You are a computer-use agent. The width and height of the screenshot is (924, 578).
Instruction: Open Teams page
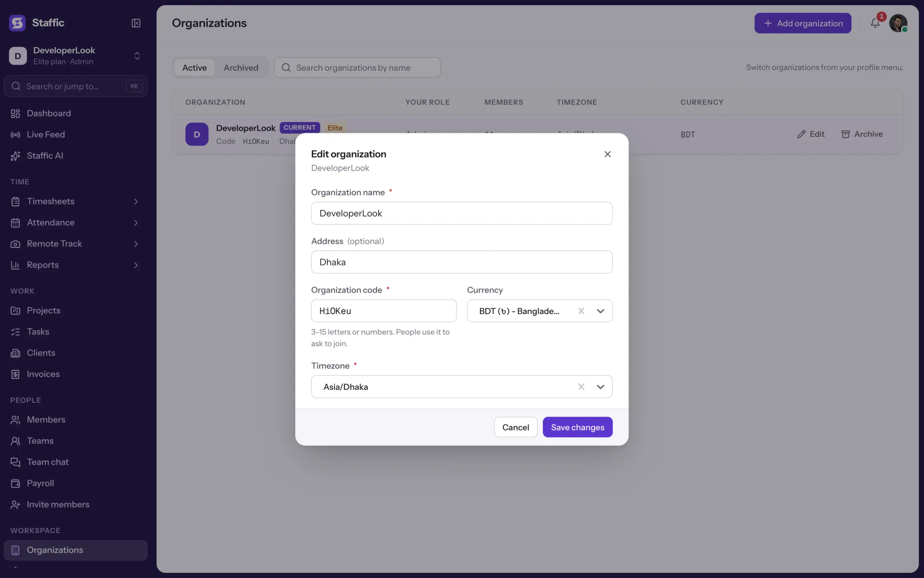[x=76, y=441]
